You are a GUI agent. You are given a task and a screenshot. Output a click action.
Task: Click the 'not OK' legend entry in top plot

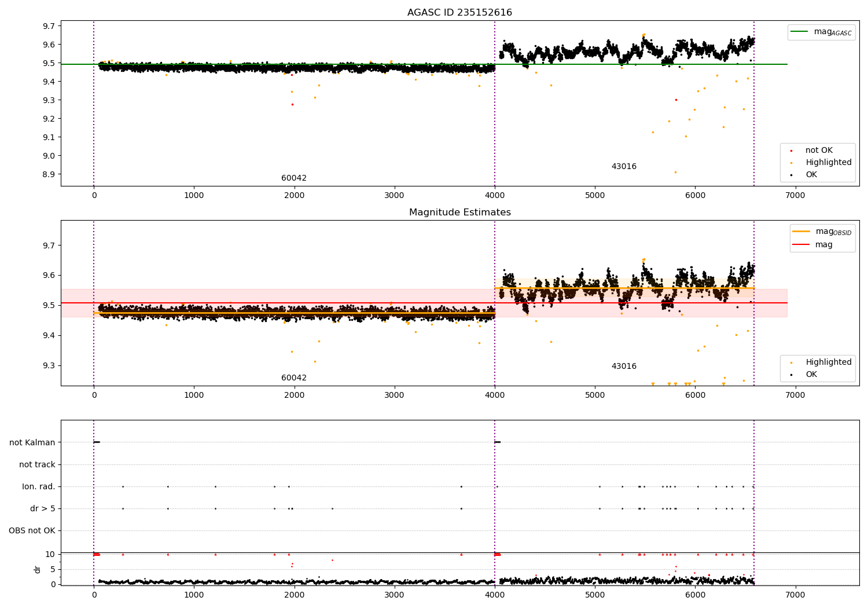819,151
